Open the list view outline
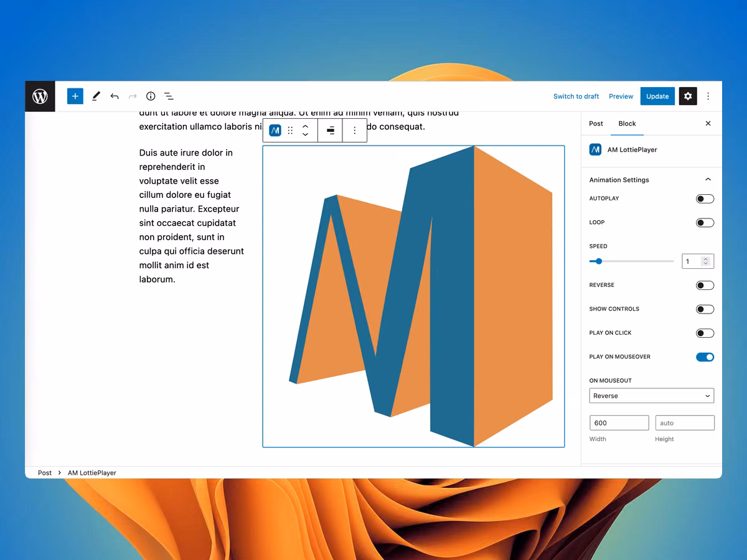747x560 pixels. tap(169, 96)
